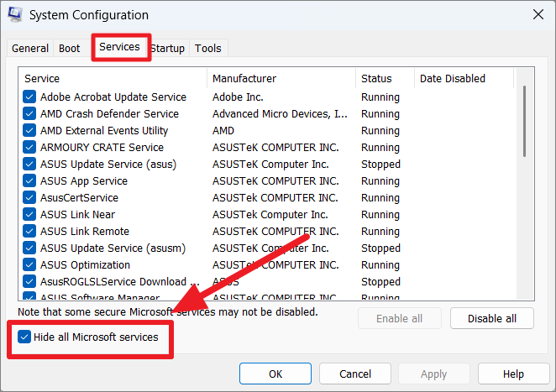The image size is (556, 392).
Task: Sort by Date Disabled column header
Action: pos(464,78)
